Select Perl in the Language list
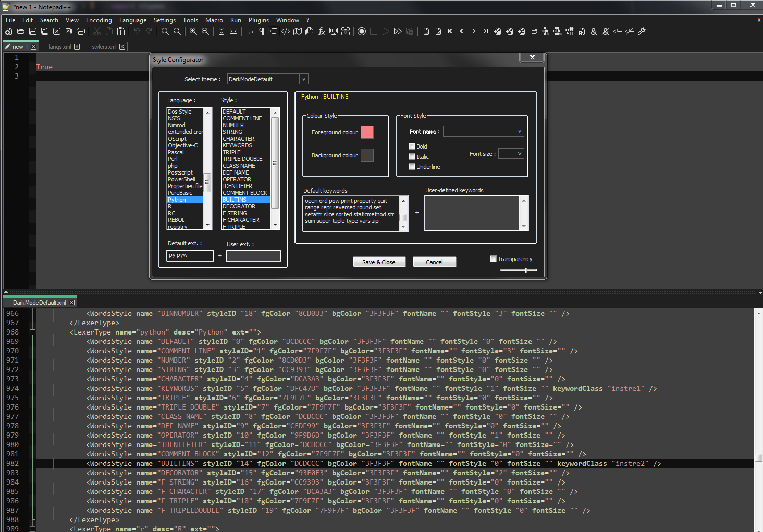 click(x=185, y=159)
